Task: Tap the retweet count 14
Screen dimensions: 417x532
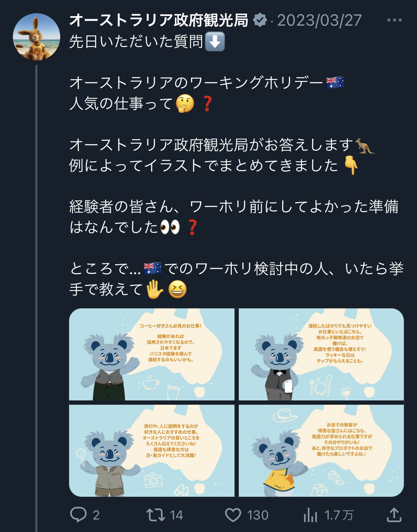Action: point(176,515)
